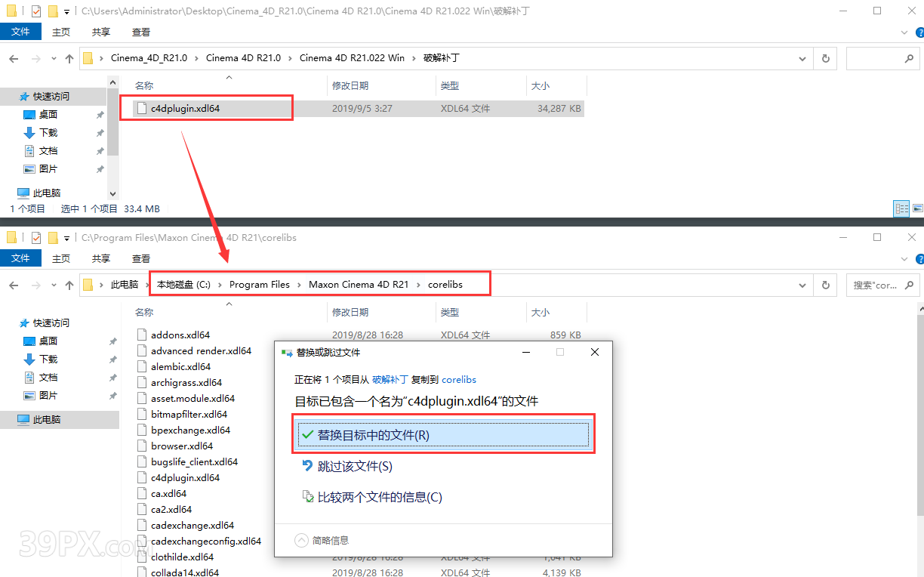924x577 pixels.
Task: Open 共享 tab in lower window
Action: pos(101,258)
